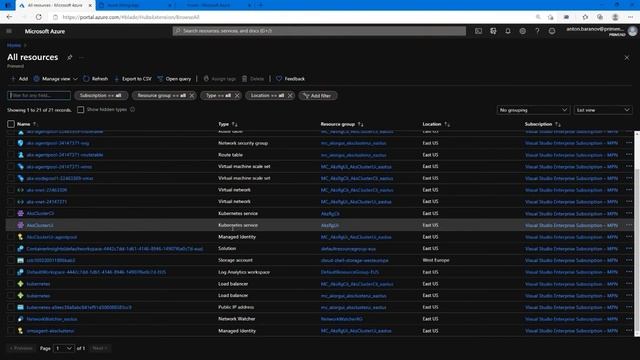This screenshot has height=360, width=640.
Task: Click the AksClusterUi Kubernetes service icon
Action: pyautogui.click(x=20, y=225)
